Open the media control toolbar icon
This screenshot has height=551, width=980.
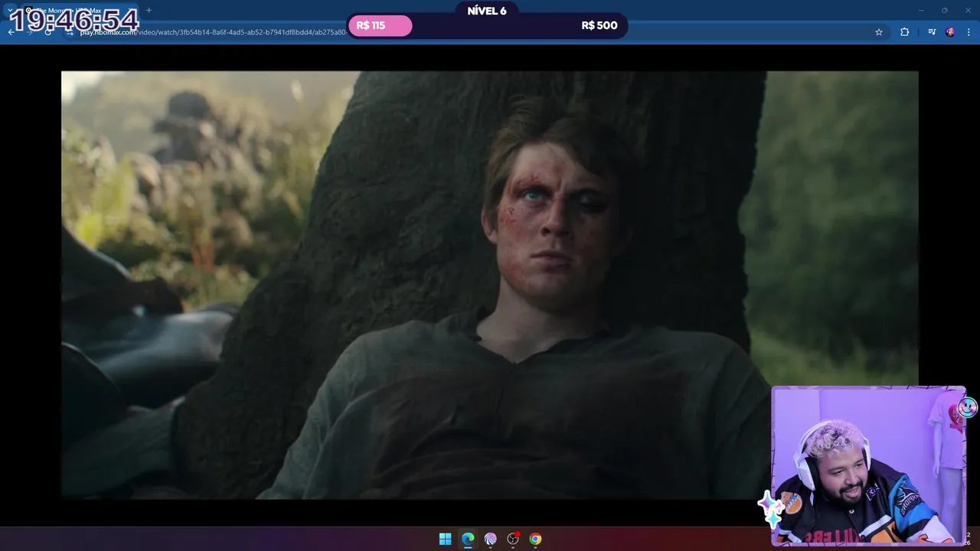932,32
